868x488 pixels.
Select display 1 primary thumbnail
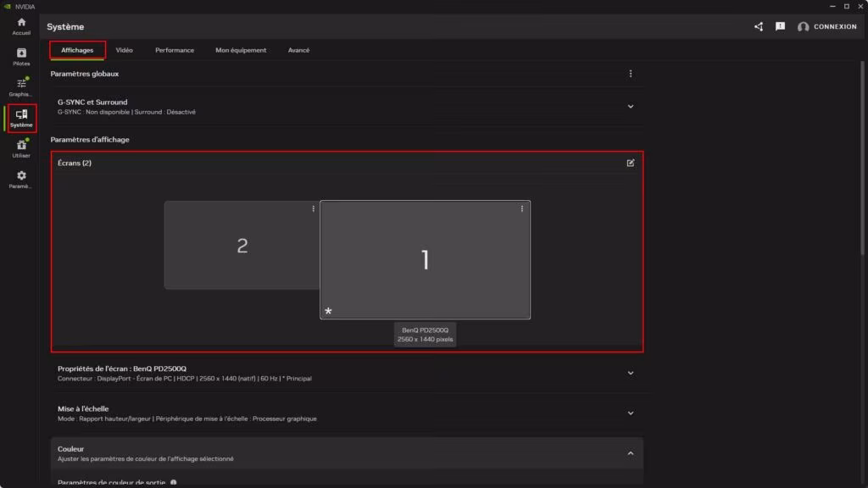click(x=426, y=259)
